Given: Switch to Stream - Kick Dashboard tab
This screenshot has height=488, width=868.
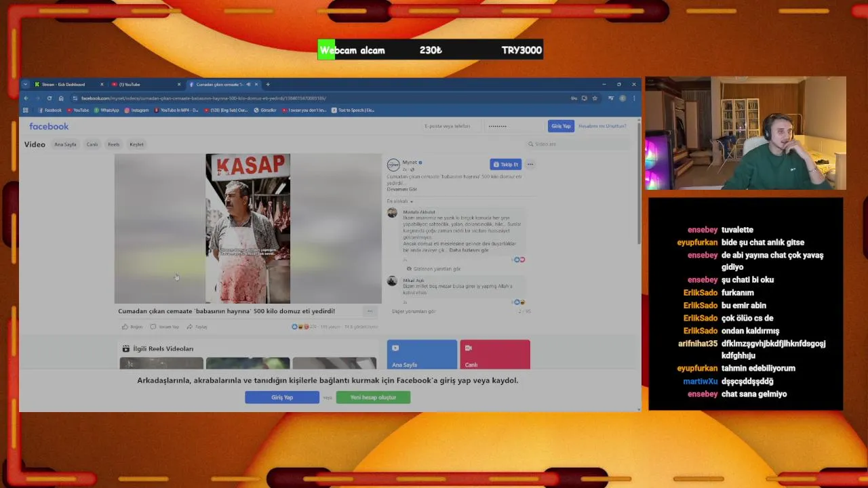Looking at the screenshot, I should pos(68,85).
